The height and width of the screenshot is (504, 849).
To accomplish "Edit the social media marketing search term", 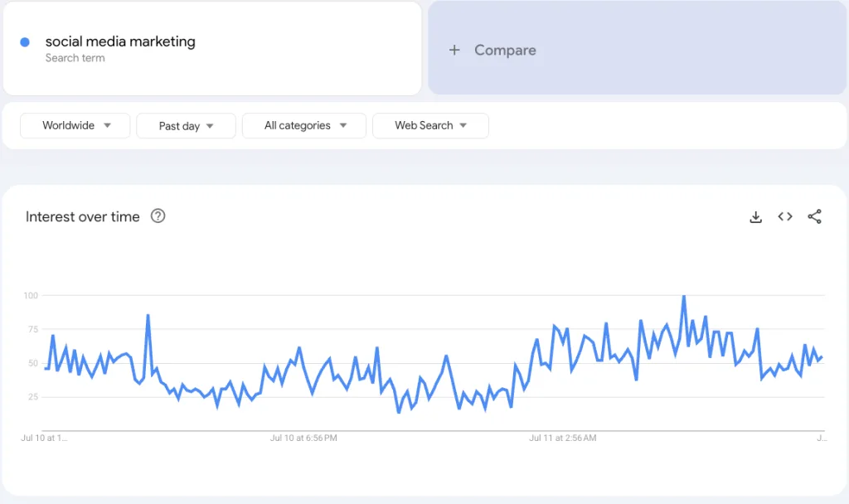I will (x=120, y=41).
